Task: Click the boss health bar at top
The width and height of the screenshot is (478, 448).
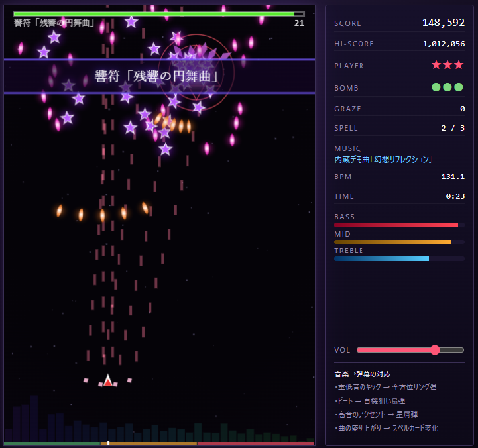Action: [x=159, y=14]
